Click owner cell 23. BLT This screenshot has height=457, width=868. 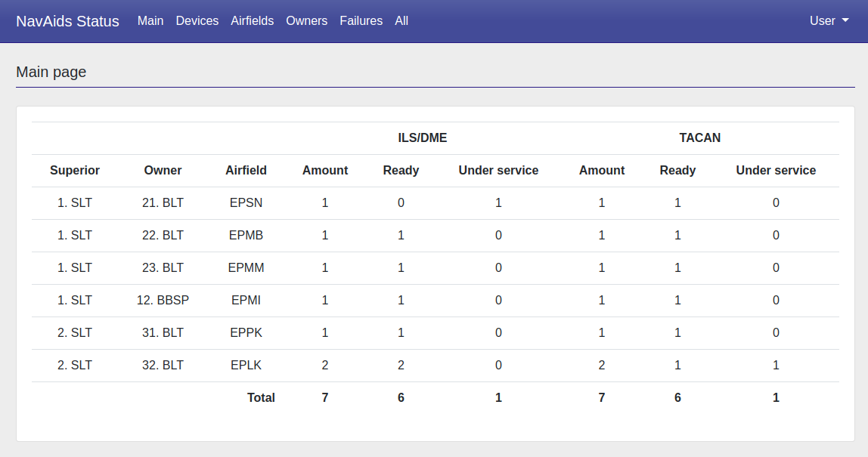(163, 268)
